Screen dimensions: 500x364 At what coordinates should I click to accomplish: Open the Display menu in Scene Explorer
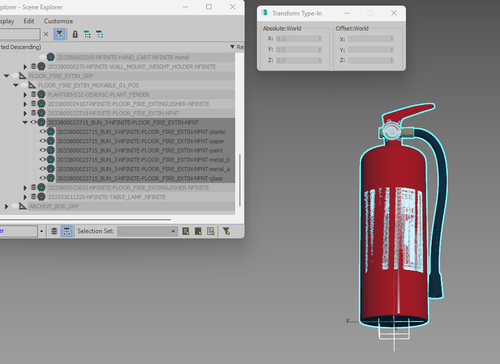[x=7, y=21]
